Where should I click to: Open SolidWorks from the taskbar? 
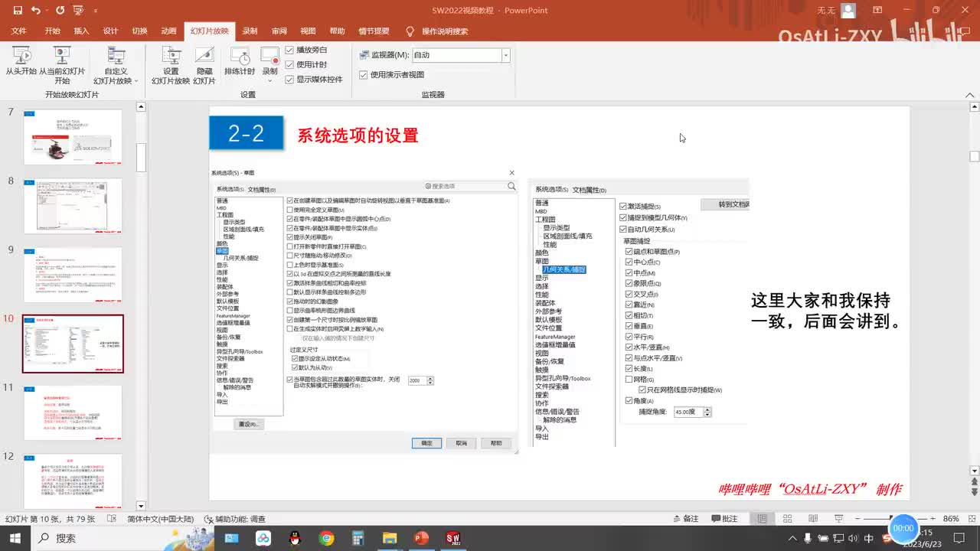pyautogui.click(x=452, y=538)
